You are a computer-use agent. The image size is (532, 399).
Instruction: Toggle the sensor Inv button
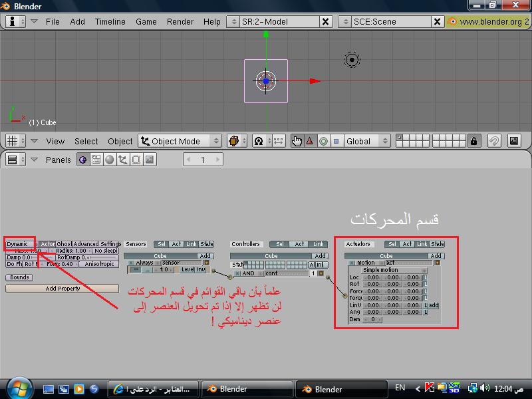201,269
